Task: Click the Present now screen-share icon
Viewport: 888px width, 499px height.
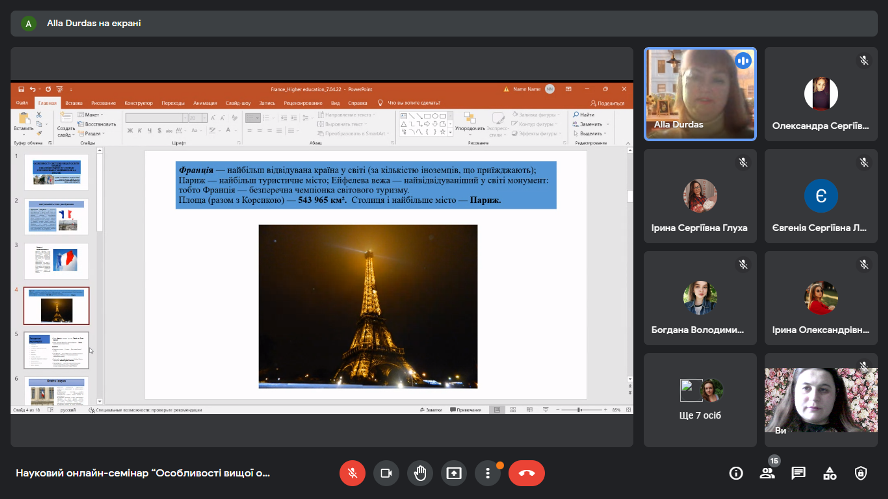Action: click(x=453, y=473)
